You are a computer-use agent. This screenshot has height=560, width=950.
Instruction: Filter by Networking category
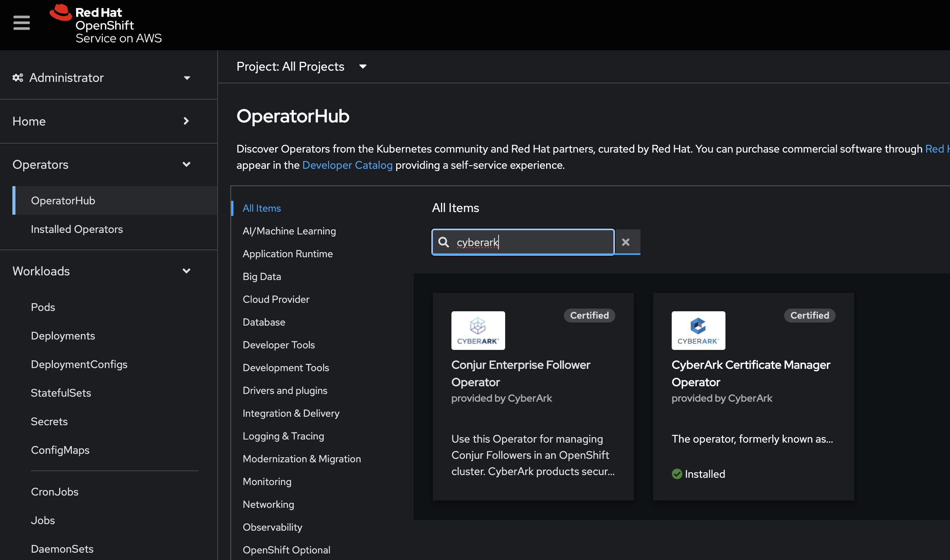(268, 504)
